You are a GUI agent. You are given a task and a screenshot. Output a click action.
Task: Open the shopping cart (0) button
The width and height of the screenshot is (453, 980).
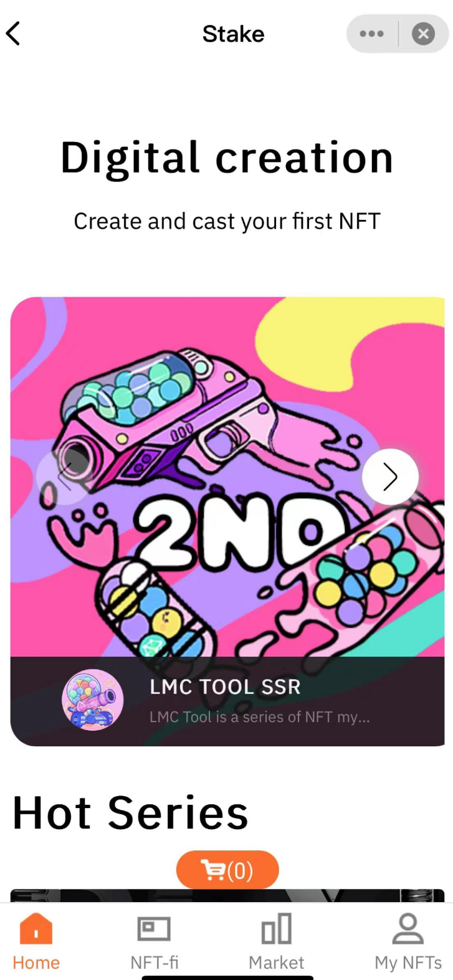click(227, 870)
